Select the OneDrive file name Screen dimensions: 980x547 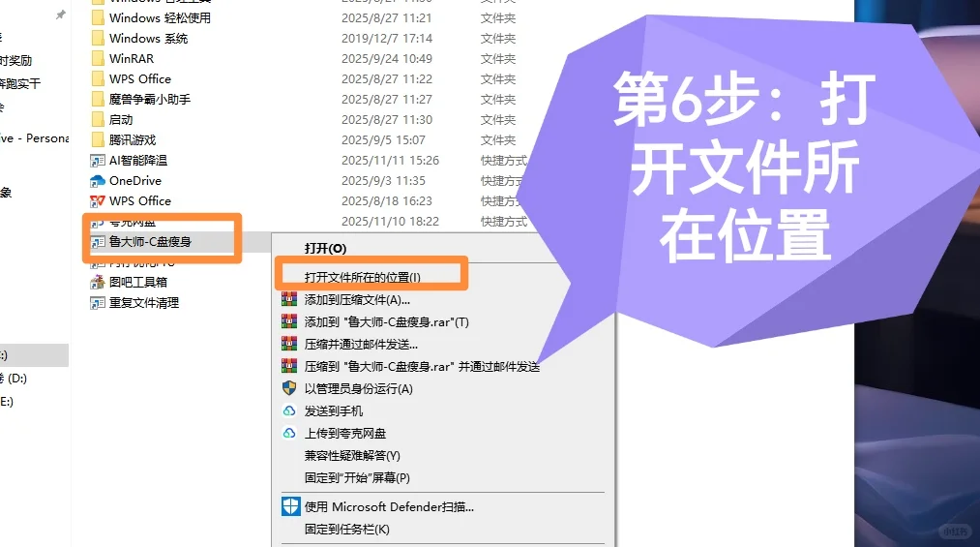tap(135, 181)
